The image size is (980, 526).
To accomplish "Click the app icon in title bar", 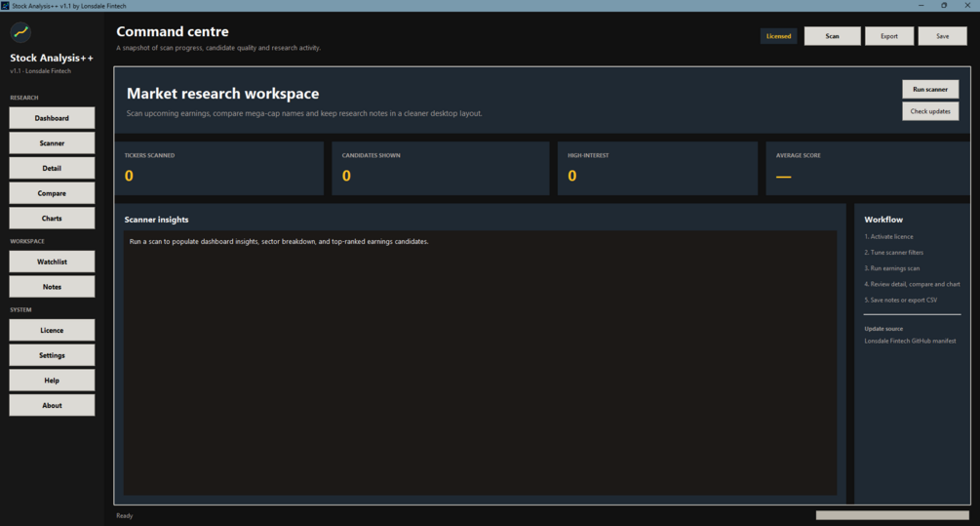I will coord(5,6).
